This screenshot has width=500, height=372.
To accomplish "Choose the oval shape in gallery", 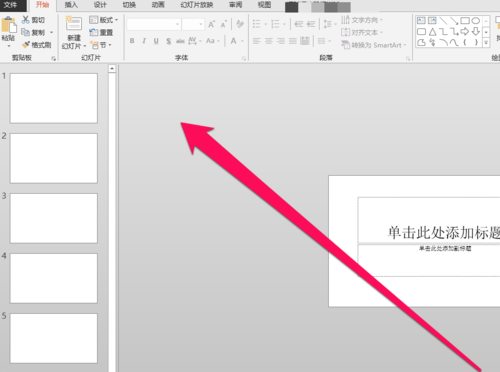I will point(476,21).
